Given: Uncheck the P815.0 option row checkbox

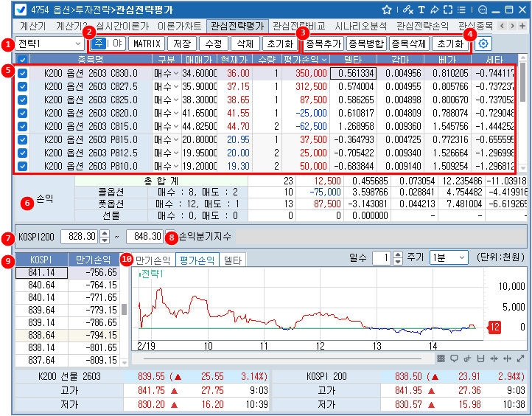Looking at the screenshot, I should click(x=23, y=139).
